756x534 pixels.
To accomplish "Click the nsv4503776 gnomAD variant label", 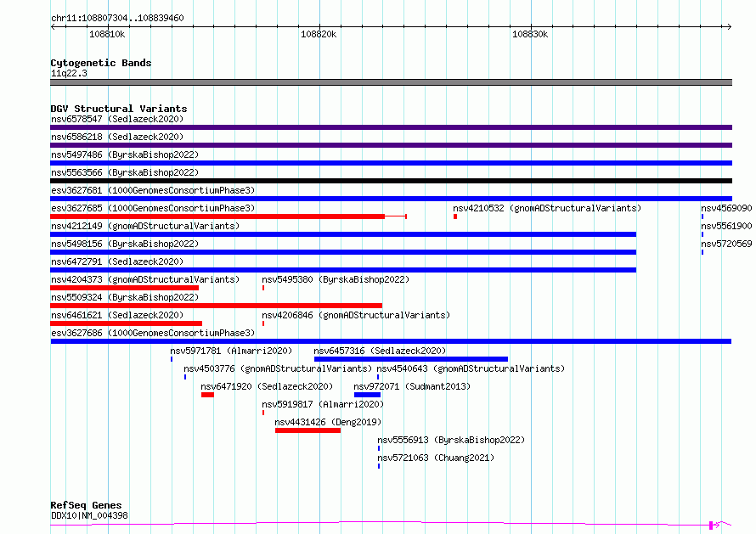I will [278, 368].
